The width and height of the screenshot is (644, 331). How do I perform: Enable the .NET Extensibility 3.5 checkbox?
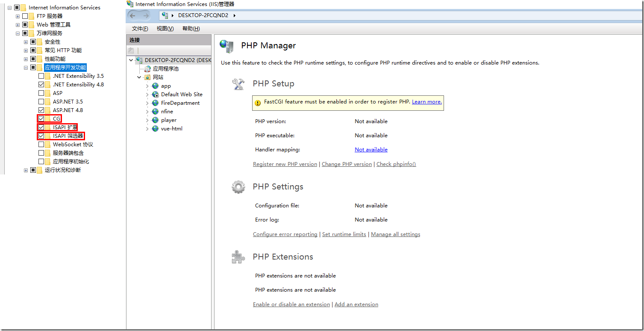pos(41,76)
